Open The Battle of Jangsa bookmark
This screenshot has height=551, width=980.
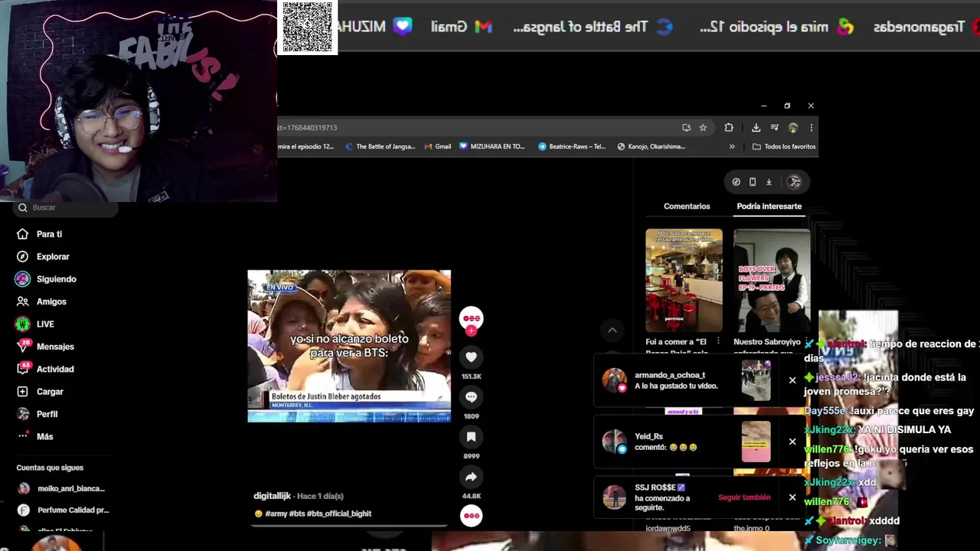point(380,146)
